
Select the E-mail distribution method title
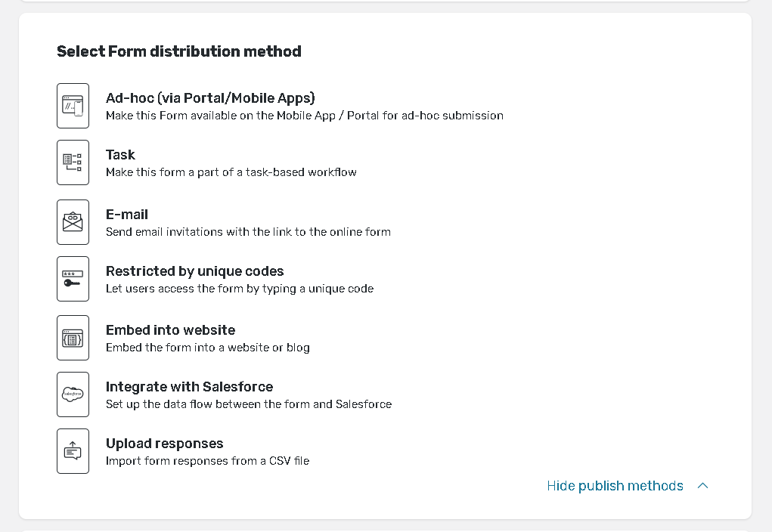127,215
